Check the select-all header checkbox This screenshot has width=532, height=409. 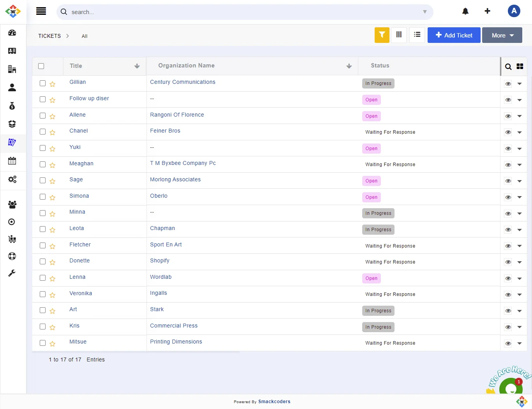(x=41, y=66)
